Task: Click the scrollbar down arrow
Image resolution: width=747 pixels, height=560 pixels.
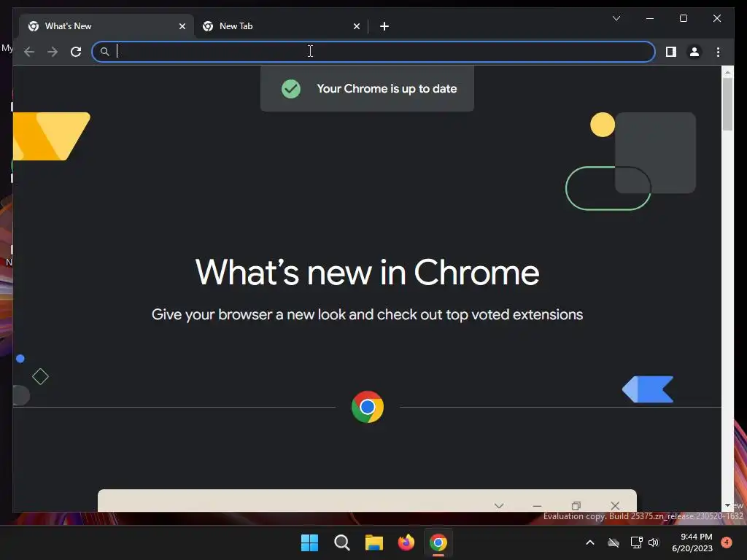Action: pyautogui.click(x=727, y=505)
